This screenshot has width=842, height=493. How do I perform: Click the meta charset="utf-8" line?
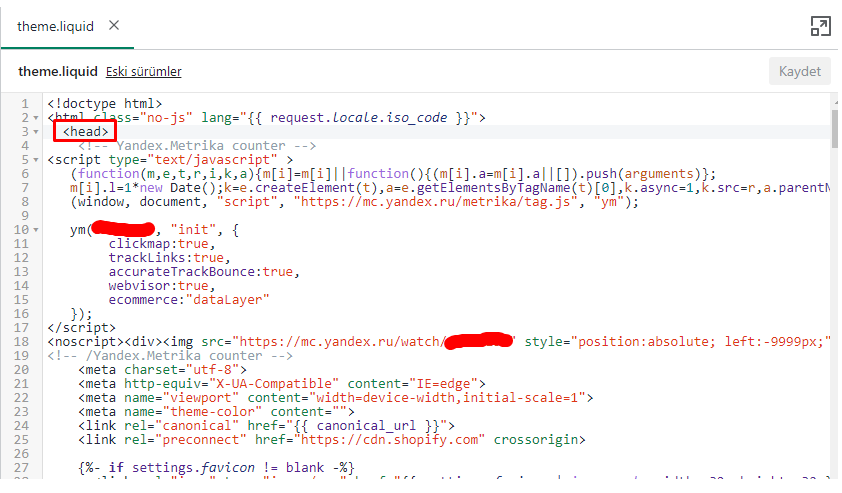pos(162,369)
